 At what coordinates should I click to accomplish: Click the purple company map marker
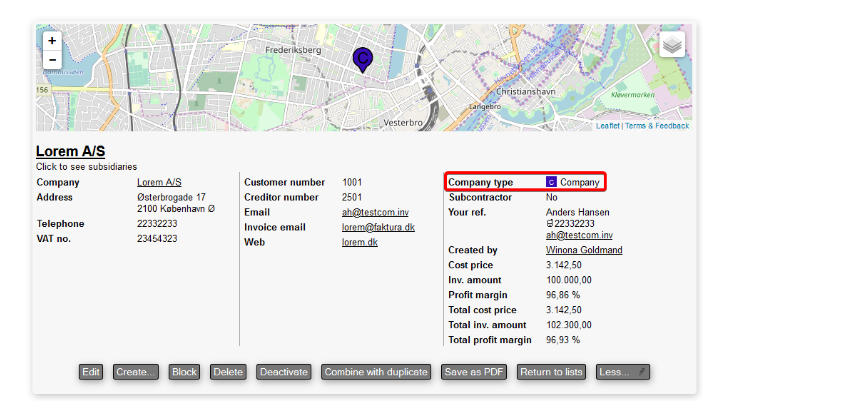tap(363, 60)
